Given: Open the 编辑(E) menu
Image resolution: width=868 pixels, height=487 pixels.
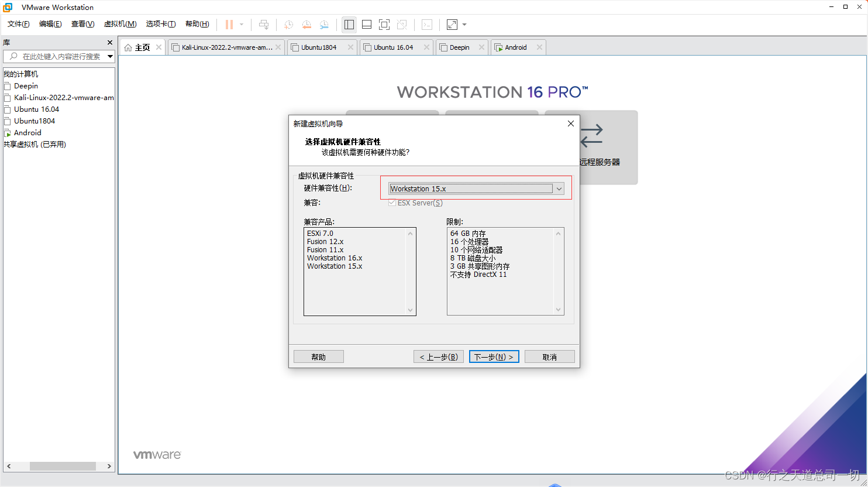Looking at the screenshot, I should [50, 24].
